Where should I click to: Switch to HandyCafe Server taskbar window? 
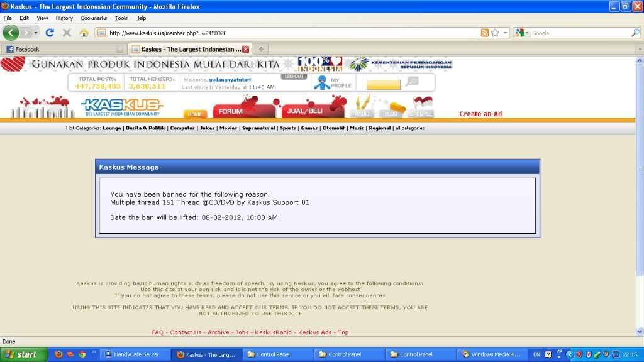coord(136,354)
